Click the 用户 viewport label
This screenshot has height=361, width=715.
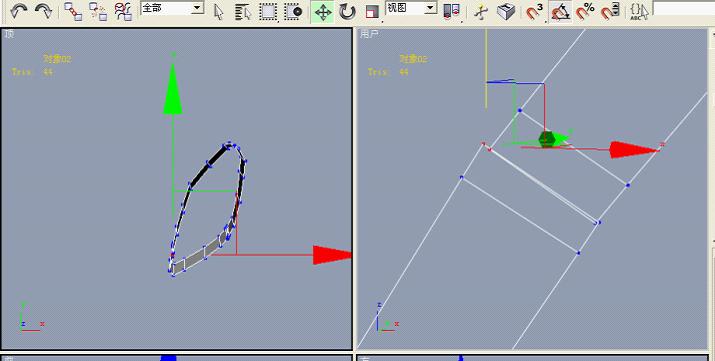[369, 34]
